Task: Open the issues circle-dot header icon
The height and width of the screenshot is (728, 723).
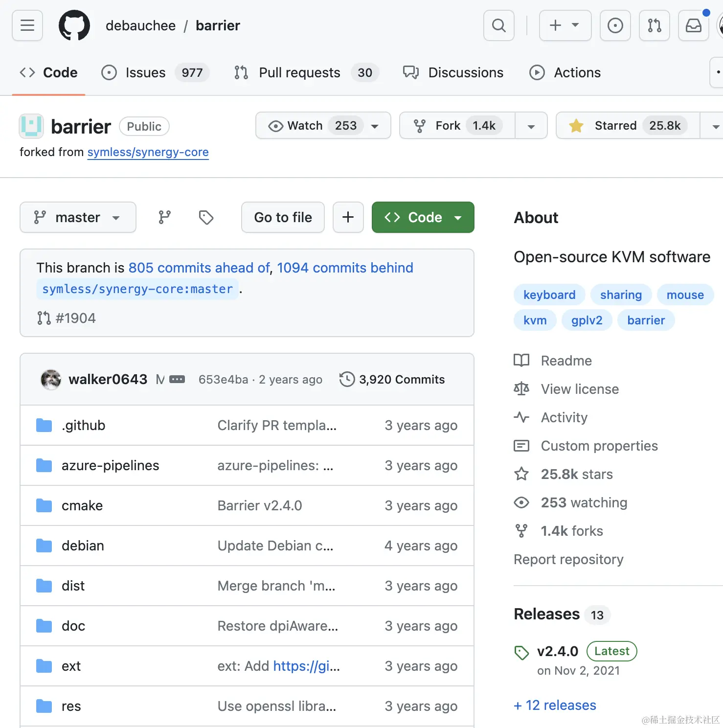Action: pos(615,25)
